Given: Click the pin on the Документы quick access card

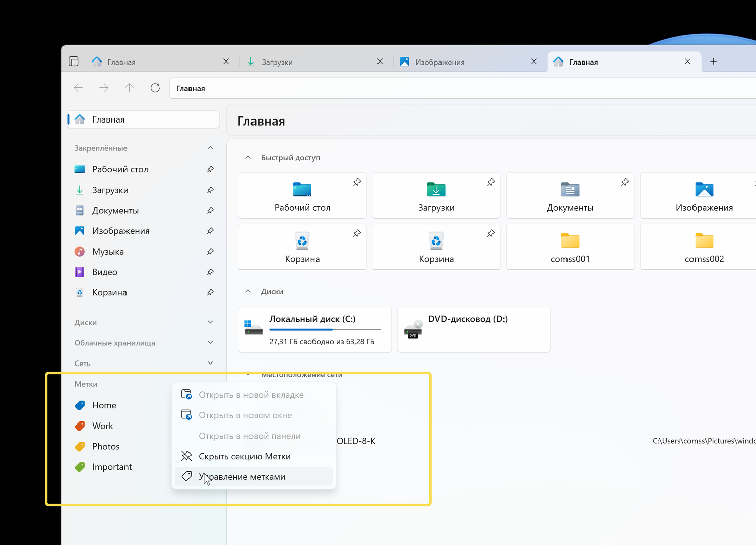Looking at the screenshot, I should point(625,183).
